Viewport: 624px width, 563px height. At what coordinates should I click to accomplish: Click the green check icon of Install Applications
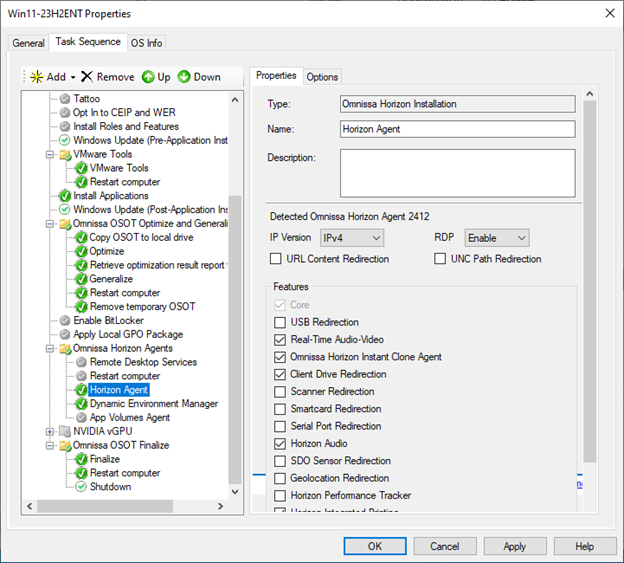65,196
